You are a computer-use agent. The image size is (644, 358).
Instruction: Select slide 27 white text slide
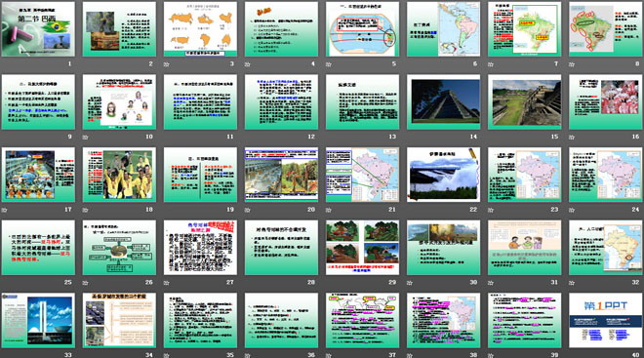pos(200,248)
